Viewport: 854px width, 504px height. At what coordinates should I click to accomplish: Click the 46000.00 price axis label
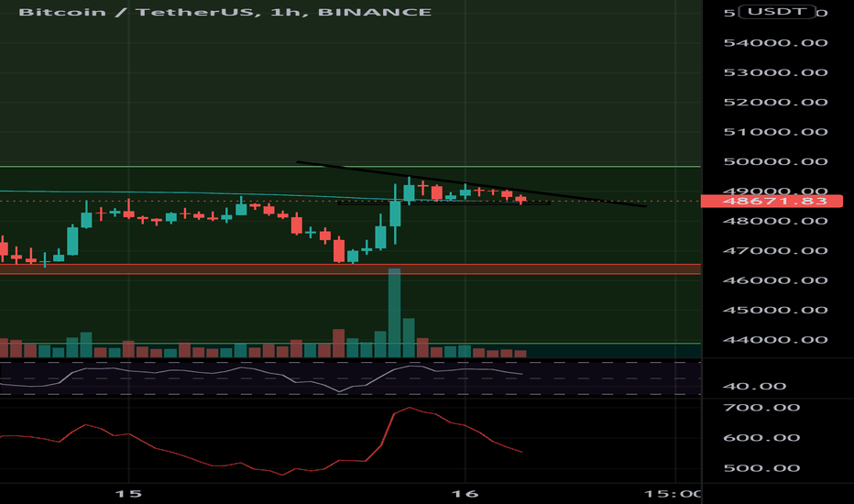pyautogui.click(x=775, y=280)
